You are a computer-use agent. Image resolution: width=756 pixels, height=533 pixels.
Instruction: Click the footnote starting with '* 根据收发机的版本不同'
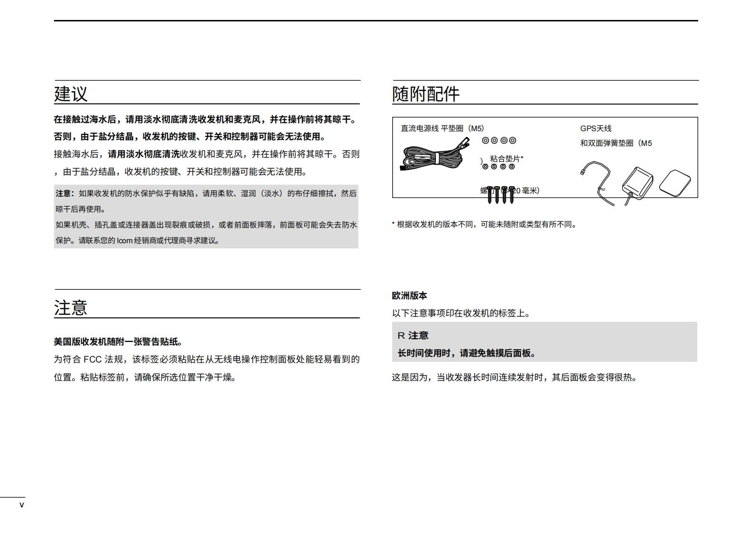[x=484, y=224]
